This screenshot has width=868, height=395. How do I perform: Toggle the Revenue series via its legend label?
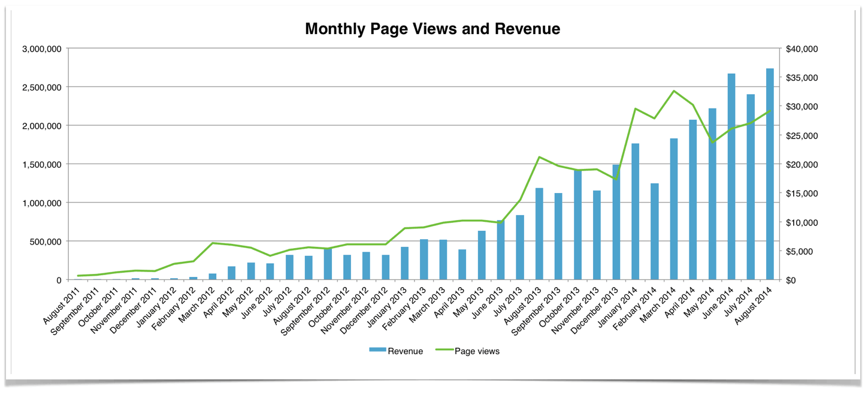pyautogui.click(x=406, y=351)
